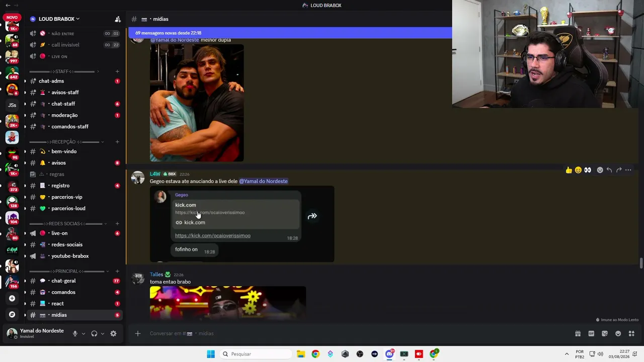The image size is (644, 362).
Task: React with the thumbs up emoji
Action: coord(569,170)
